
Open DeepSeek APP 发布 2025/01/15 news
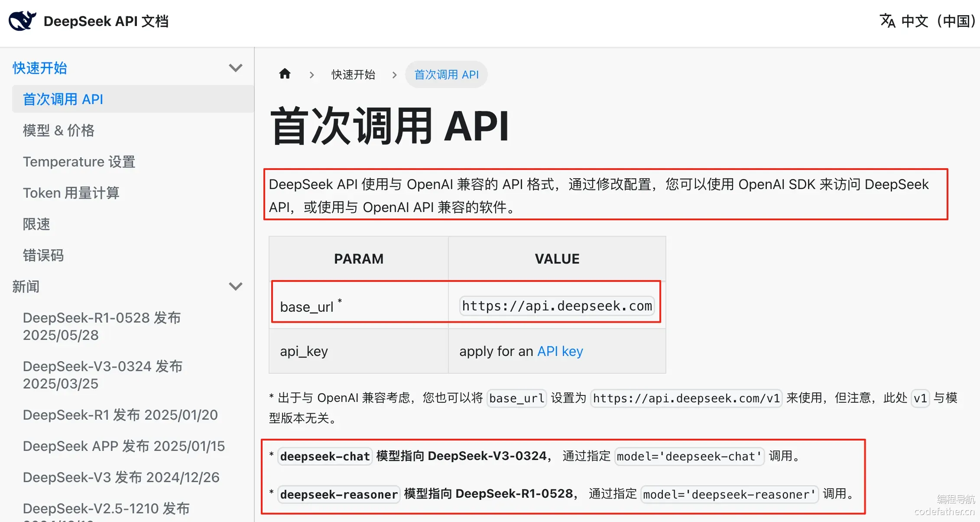coord(124,446)
